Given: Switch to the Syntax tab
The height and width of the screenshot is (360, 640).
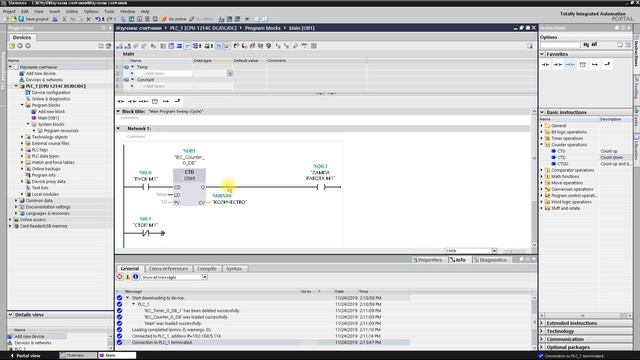Looking at the screenshot, I should tap(234, 269).
